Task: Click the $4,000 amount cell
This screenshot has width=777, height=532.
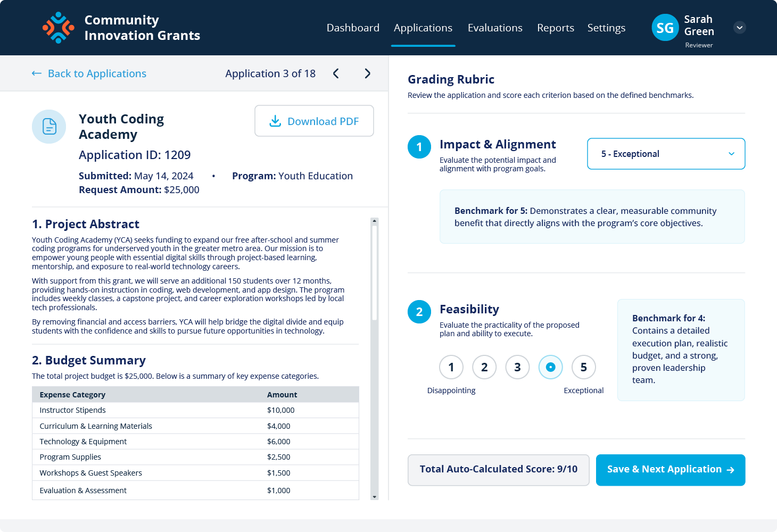Action: point(279,426)
